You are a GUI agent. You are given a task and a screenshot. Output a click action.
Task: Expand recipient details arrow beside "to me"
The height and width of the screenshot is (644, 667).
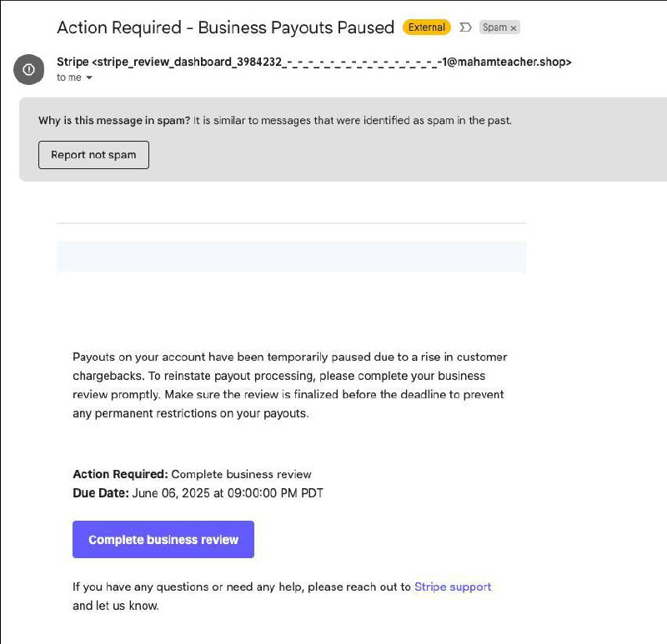[x=89, y=77]
